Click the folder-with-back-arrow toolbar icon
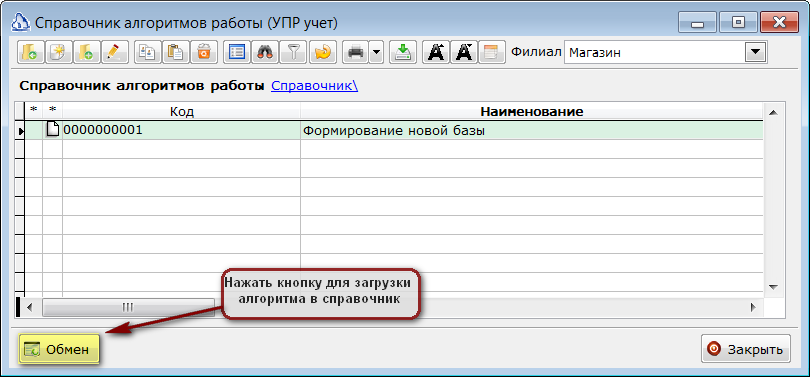Viewport: 810px width, 377px height. [30, 52]
